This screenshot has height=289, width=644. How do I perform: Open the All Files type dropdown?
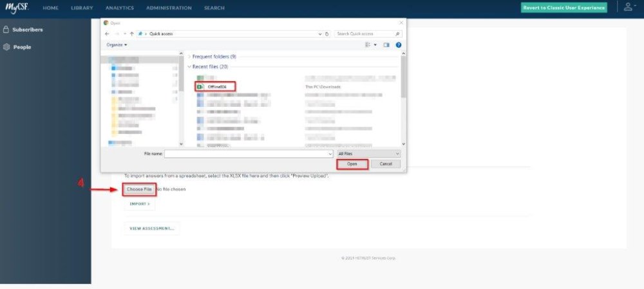click(x=368, y=154)
